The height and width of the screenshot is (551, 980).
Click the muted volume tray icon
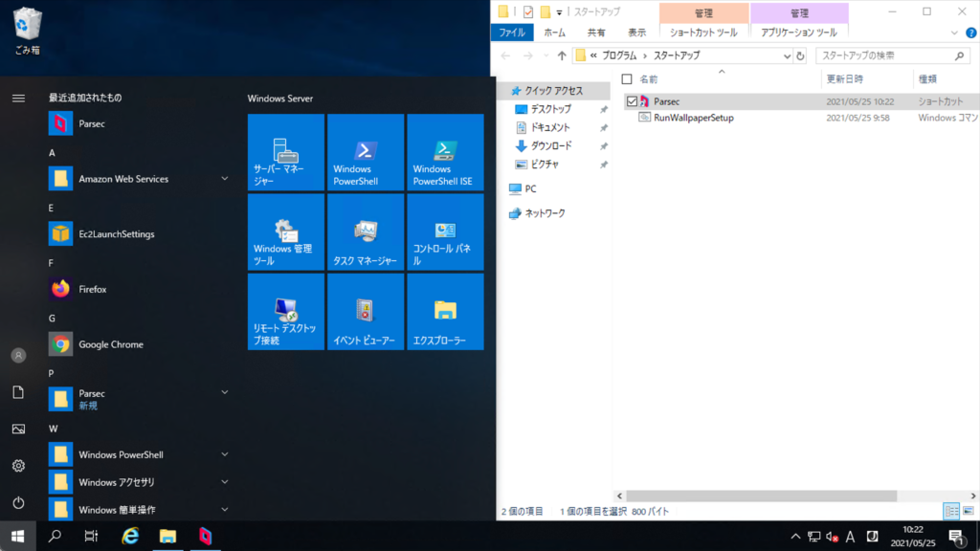[832, 537]
